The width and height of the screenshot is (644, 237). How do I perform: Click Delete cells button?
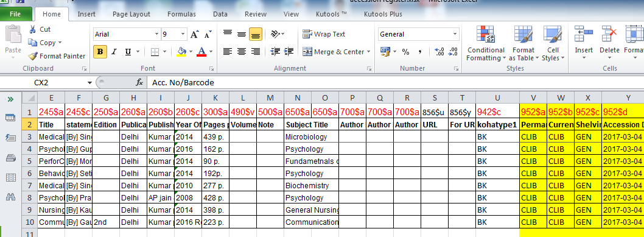point(609,43)
